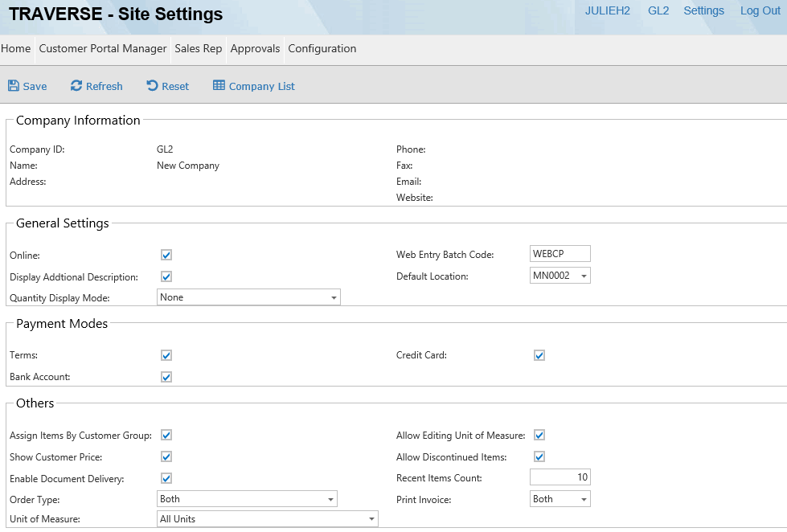
Task: Click the Refresh arrows icon
Action: [76, 86]
